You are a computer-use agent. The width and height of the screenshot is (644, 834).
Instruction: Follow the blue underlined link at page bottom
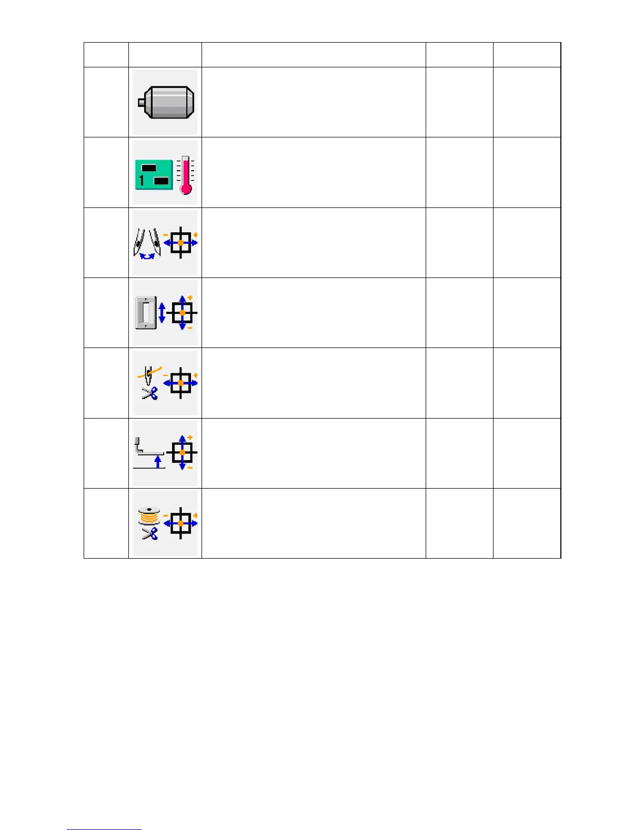(104, 829)
